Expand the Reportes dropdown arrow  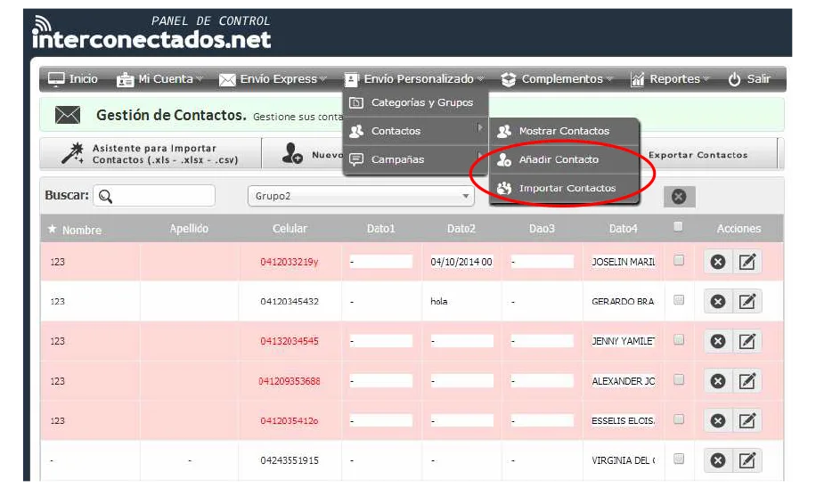pos(706,79)
